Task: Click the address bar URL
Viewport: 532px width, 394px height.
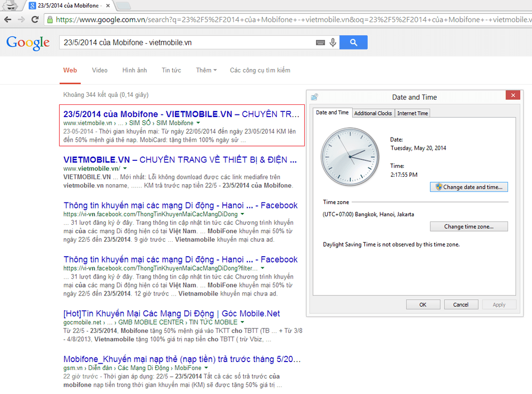Action: (x=294, y=20)
